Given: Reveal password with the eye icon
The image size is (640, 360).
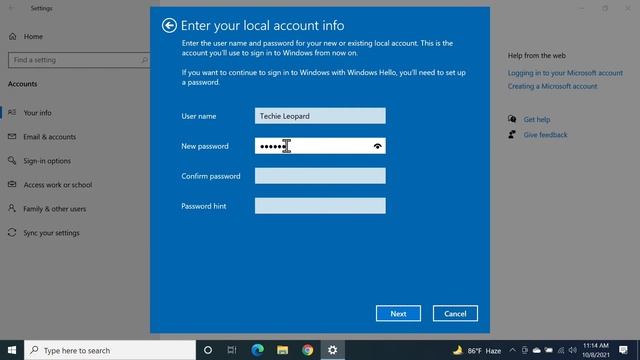Looking at the screenshot, I should 378,146.
